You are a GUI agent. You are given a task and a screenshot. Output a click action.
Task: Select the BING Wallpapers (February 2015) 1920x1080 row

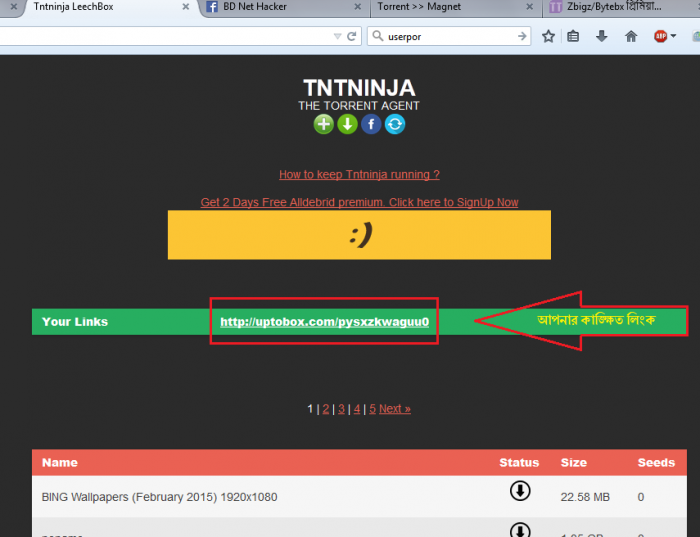(359, 497)
